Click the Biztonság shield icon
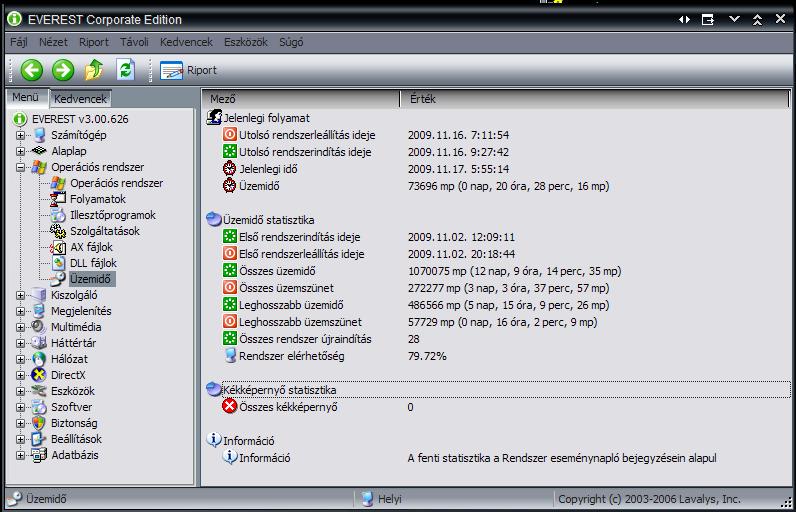 [x=39, y=423]
